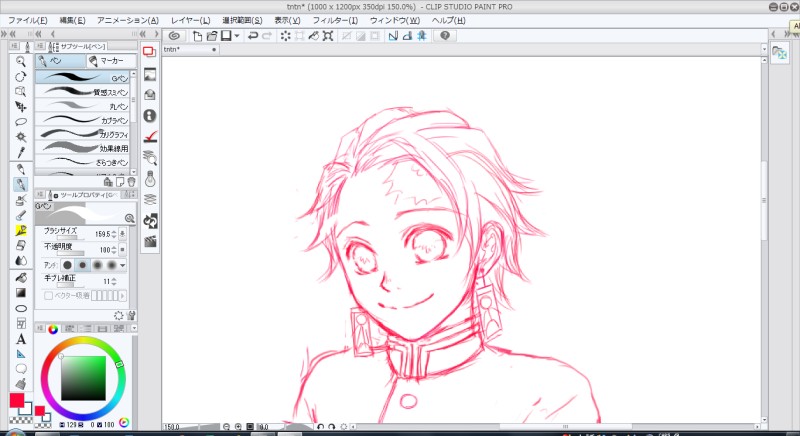The width and height of the screenshot is (800, 436).
Task: Click the Fill icon in command bar
Action: [x=314, y=36]
